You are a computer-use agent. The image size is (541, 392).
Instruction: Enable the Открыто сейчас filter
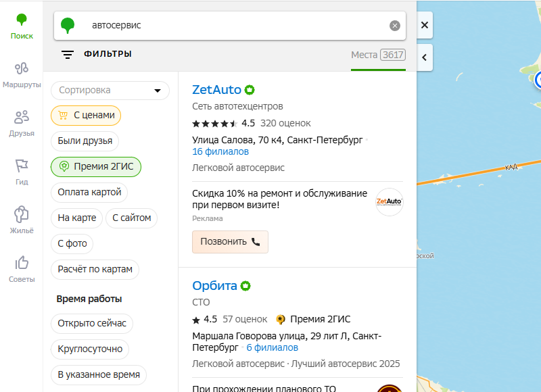[x=92, y=324]
